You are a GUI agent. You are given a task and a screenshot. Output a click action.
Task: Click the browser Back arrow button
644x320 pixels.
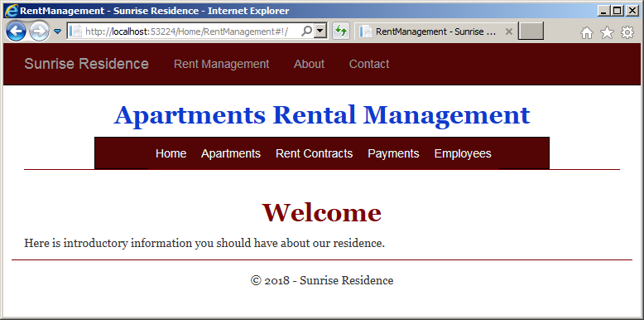pyautogui.click(x=16, y=31)
